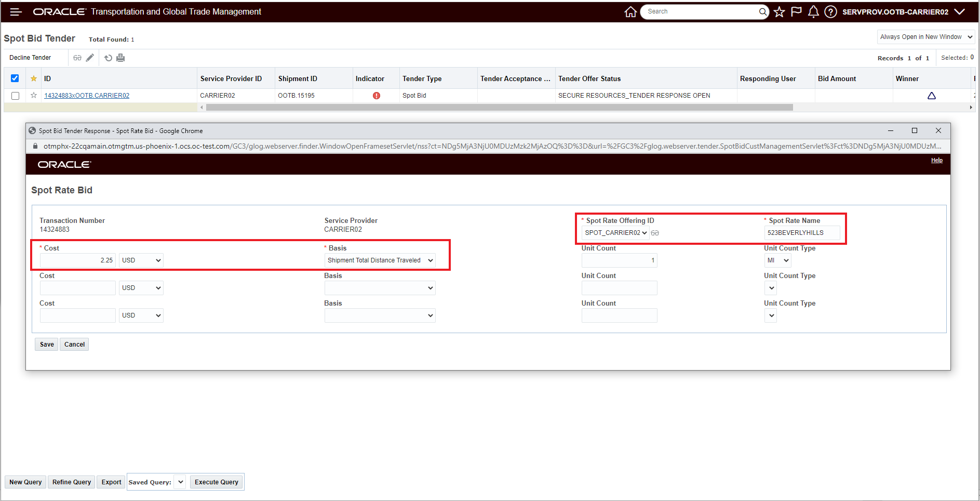This screenshot has height=501, width=980.
Task: View details glasses icon next to SPOT_CARRIER02
Action: point(655,233)
